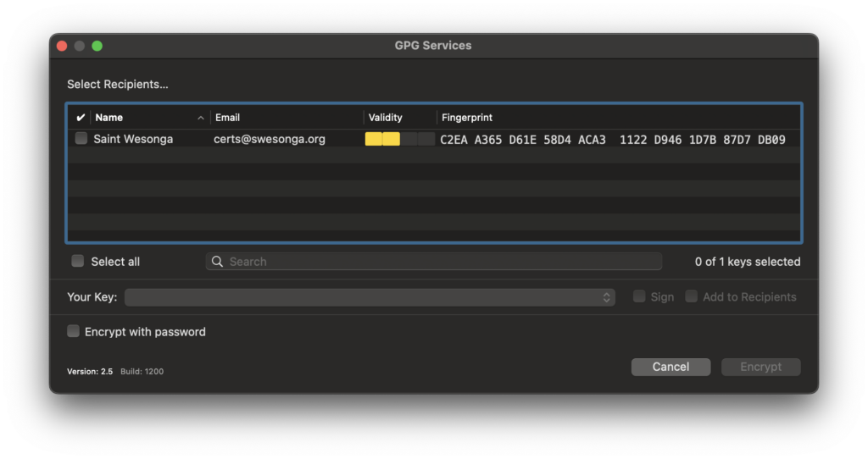Tick the Add to Recipients checkbox
Viewport: 868px width, 459px height.
pos(692,297)
